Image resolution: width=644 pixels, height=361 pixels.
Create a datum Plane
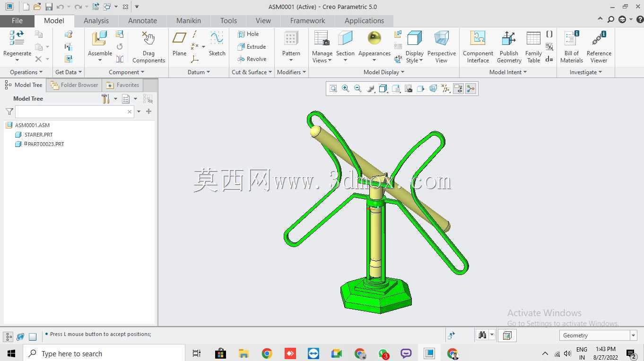[179, 44]
